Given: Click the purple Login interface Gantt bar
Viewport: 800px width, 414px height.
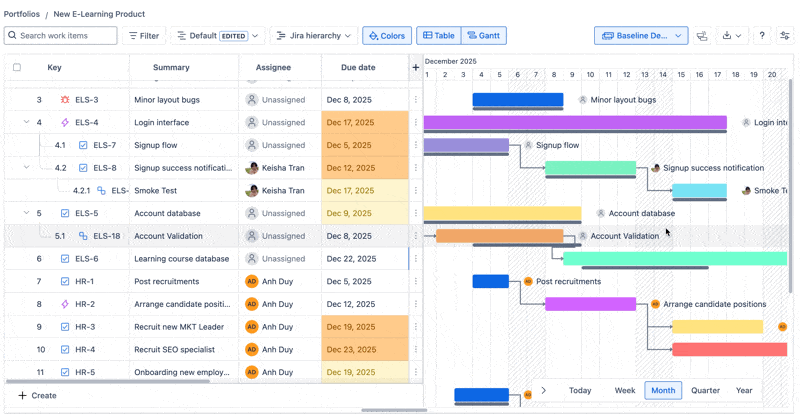Looking at the screenshot, I should click(x=575, y=122).
